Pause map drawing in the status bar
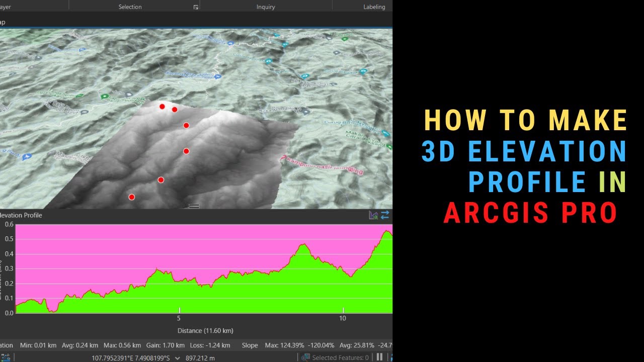644x362 pixels. pyautogui.click(x=379, y=357)
